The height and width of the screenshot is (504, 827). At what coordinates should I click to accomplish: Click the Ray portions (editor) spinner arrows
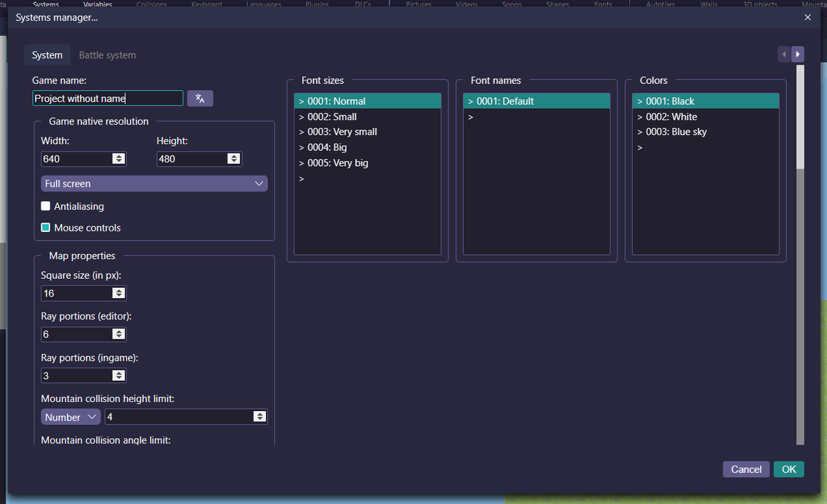click(x=119, y=334)
